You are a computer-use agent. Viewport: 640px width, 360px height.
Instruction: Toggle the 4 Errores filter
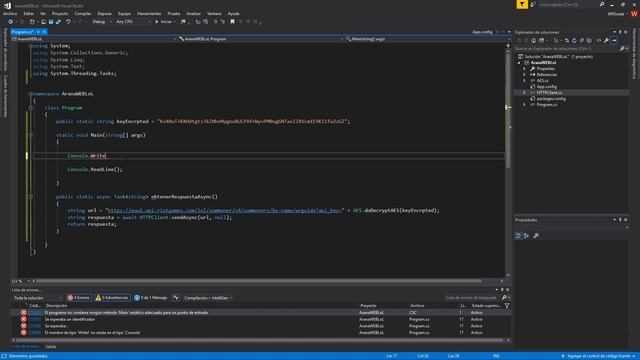pyautogui.click(x=79, y=298)
